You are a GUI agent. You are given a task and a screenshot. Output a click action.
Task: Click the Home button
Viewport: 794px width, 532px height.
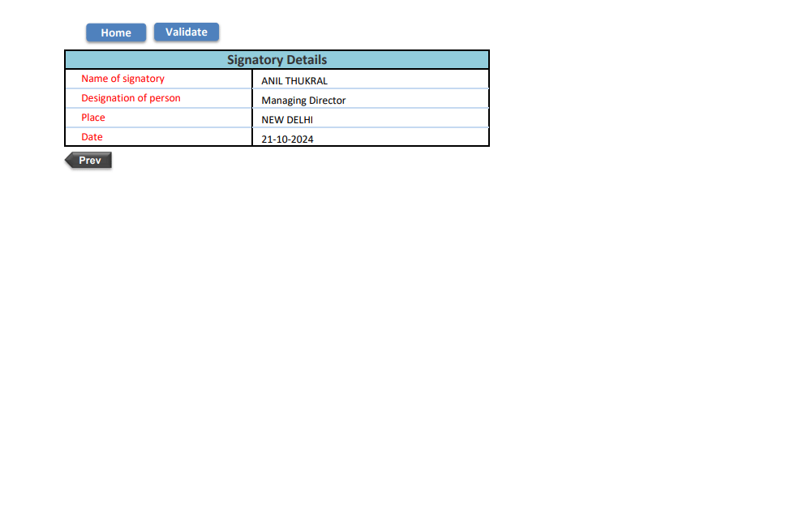click(116, 32)
